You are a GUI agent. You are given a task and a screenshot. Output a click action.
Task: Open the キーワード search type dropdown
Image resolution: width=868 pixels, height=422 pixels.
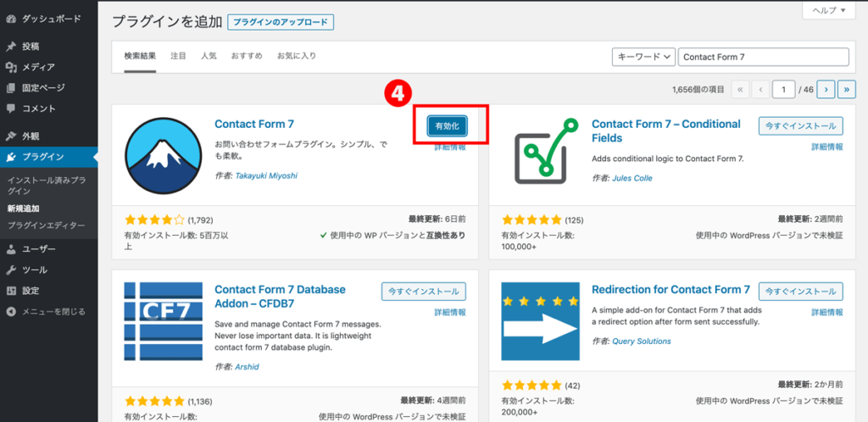point(643,57)
